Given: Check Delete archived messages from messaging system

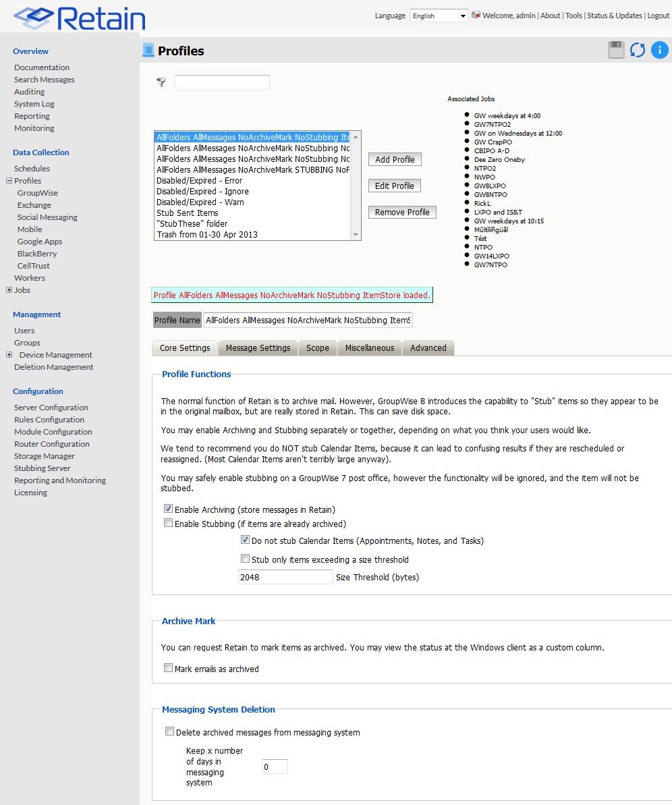Looking at the screenshot, I should [x=169, y=731].
